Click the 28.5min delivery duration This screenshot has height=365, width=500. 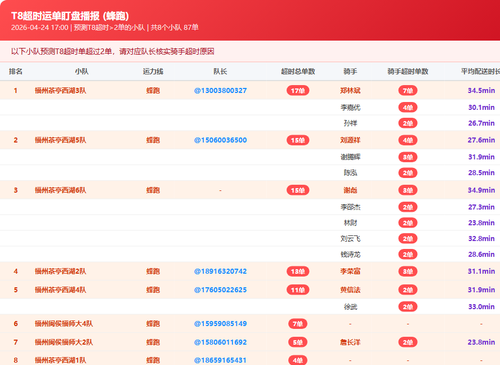[x=481, y=173]
